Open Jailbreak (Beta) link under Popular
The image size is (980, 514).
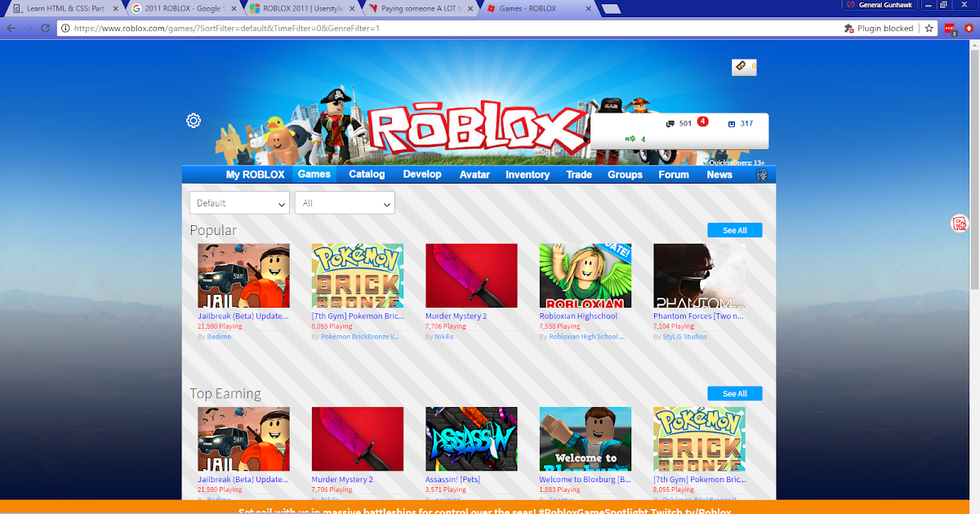(243, 316)
